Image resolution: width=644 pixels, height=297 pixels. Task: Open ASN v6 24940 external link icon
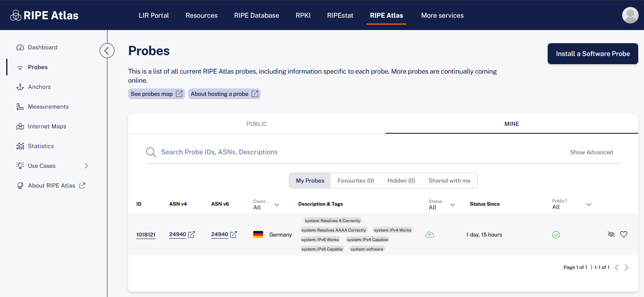click(x=233, y=234)
